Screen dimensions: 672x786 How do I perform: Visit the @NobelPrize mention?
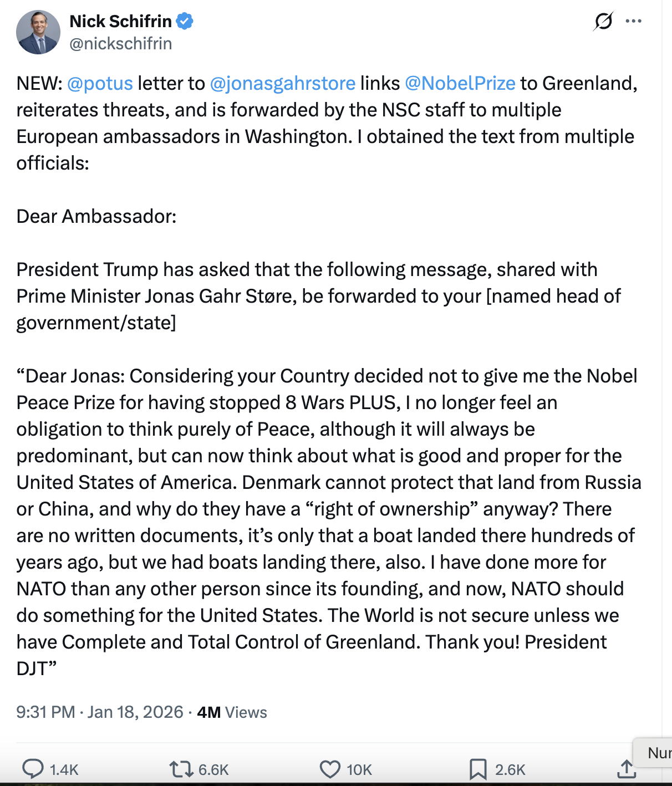[460, 83]
